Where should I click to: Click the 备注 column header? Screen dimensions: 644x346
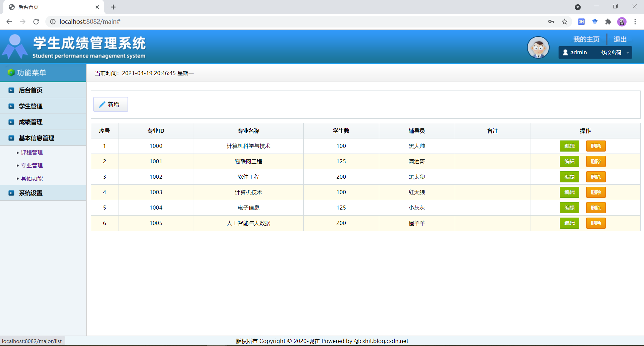pyautogui.click(x=493, y=131)
